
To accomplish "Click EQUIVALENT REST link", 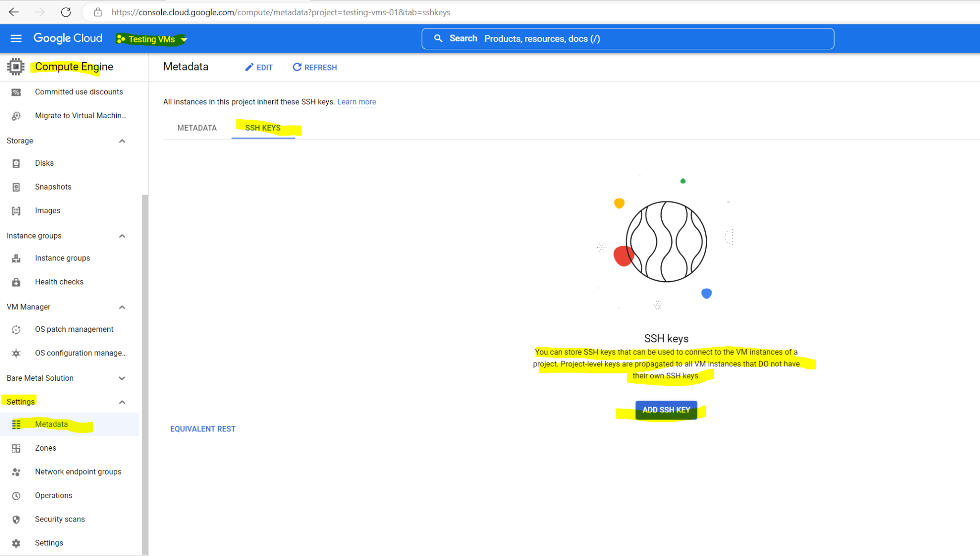I will pos(202,429).
